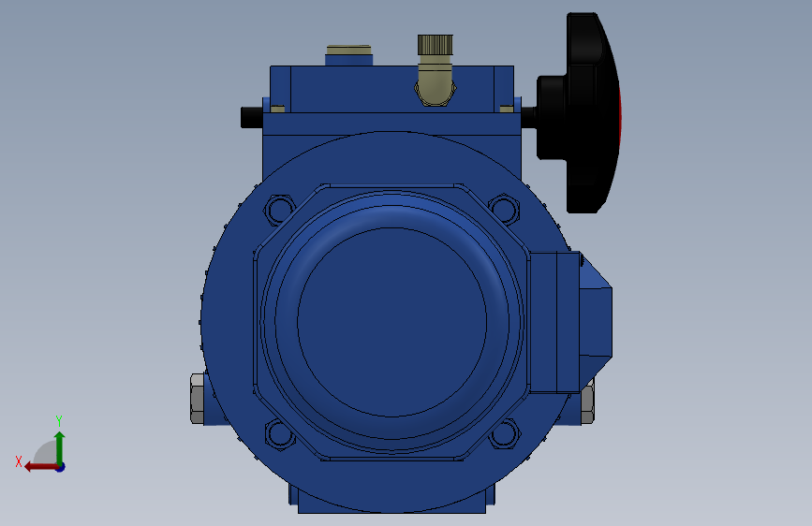Select the red X axis arrow on triad
Screen dimensions: 812x526
[x=40, y=467]
